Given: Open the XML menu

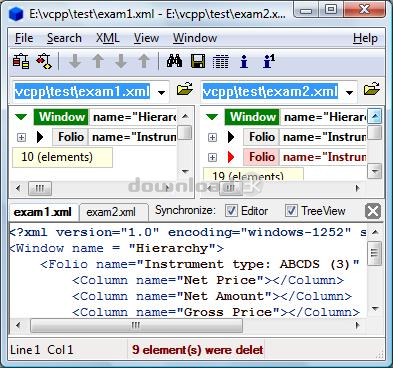Looking at the screenshot, I should click(108, 38).
